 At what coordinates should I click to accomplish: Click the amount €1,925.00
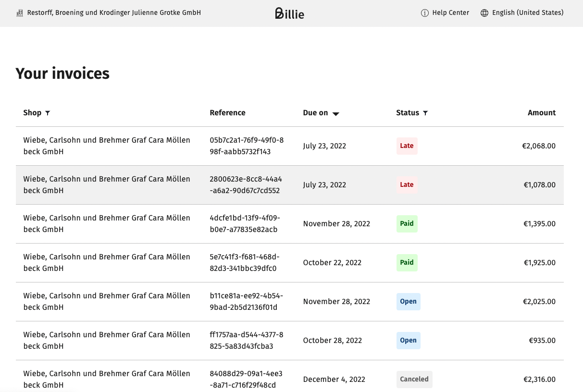point(539,263)
